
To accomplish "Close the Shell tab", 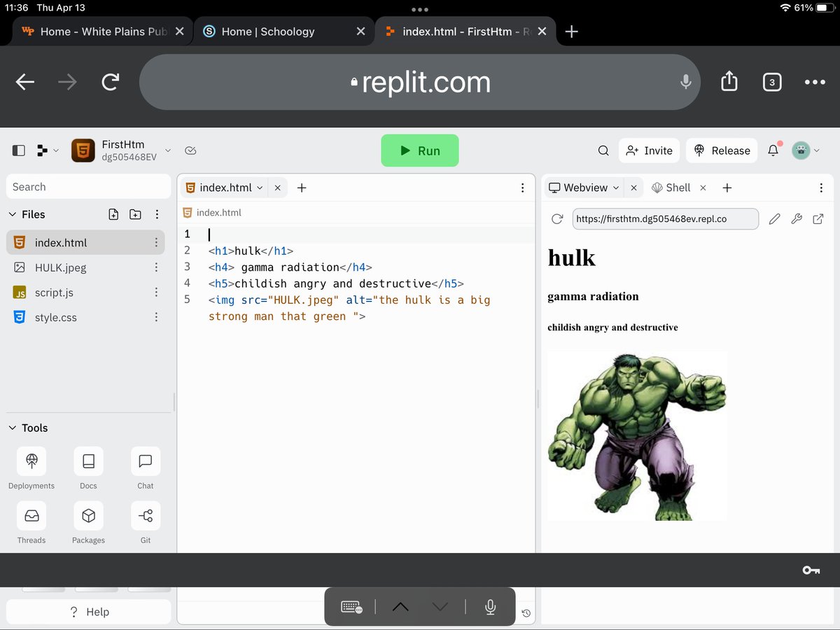I will click(703, 188).
